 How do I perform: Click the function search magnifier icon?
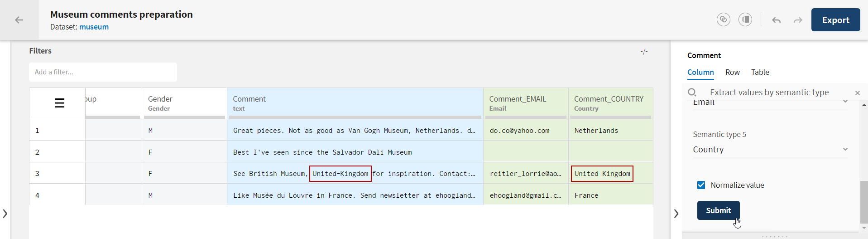pos(692,93)
